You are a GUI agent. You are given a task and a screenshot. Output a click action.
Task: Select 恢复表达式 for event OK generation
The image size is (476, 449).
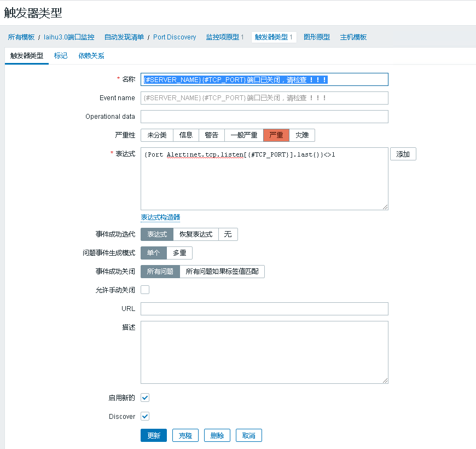(196, 234)
